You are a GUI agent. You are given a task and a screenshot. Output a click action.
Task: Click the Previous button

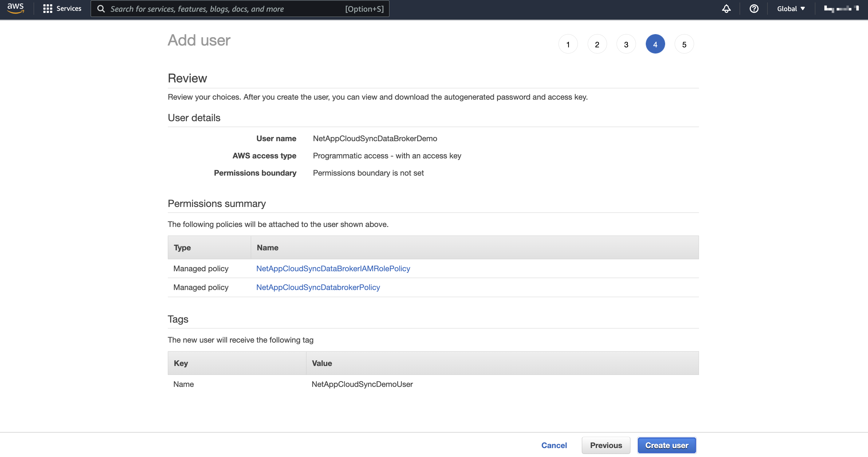click(x=606, y=445)
